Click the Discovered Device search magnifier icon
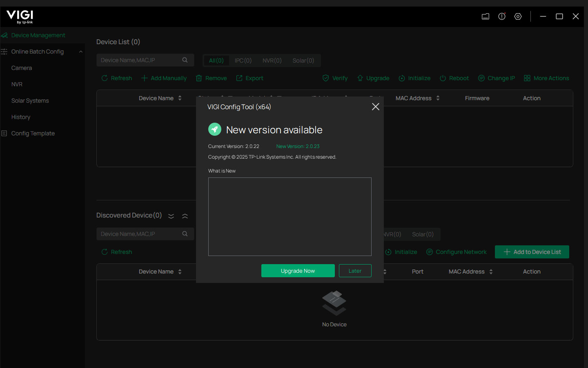This screenshot has height=368, width=588. tap(185, 234)
